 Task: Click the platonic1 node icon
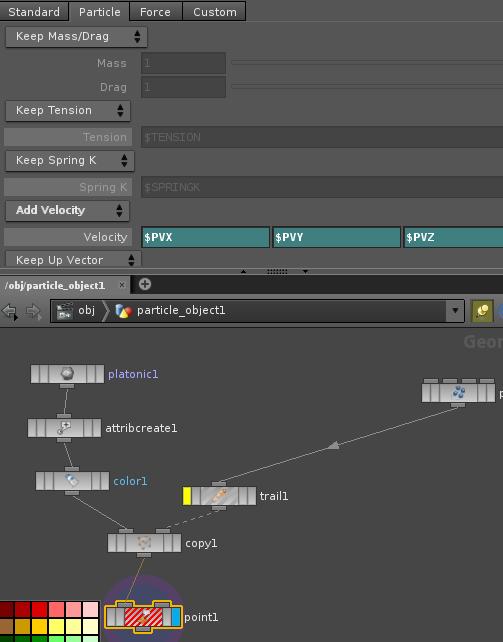pyautogui.click(x=67, y=374)
